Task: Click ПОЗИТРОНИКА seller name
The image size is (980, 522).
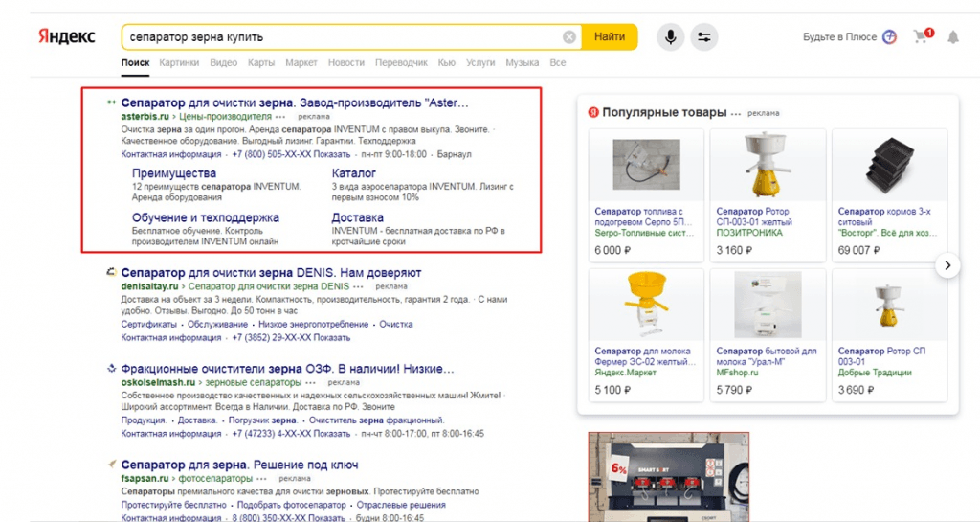Action: 748,233
